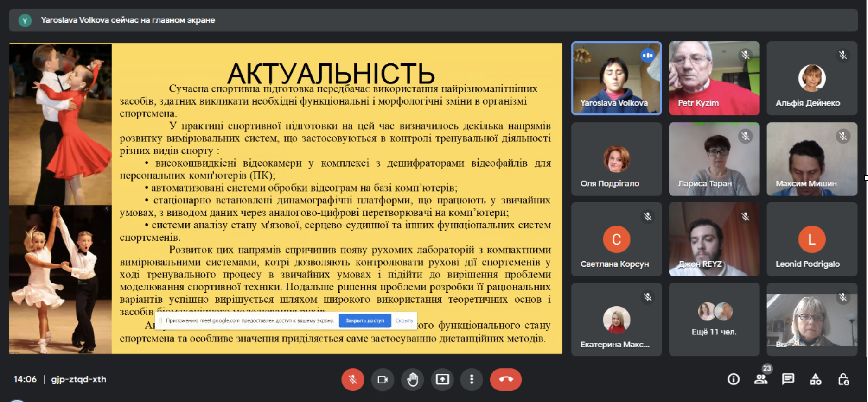Click the Yaroslava Volkova сейчас на главном экране banner text
Screen dimensions: 868x402
[128, 20]
